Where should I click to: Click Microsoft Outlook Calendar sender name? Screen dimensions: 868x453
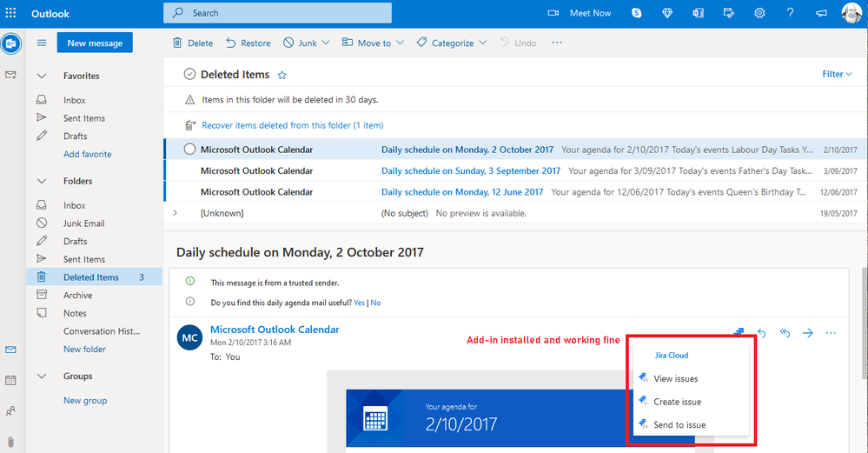(x=275, y=330)
